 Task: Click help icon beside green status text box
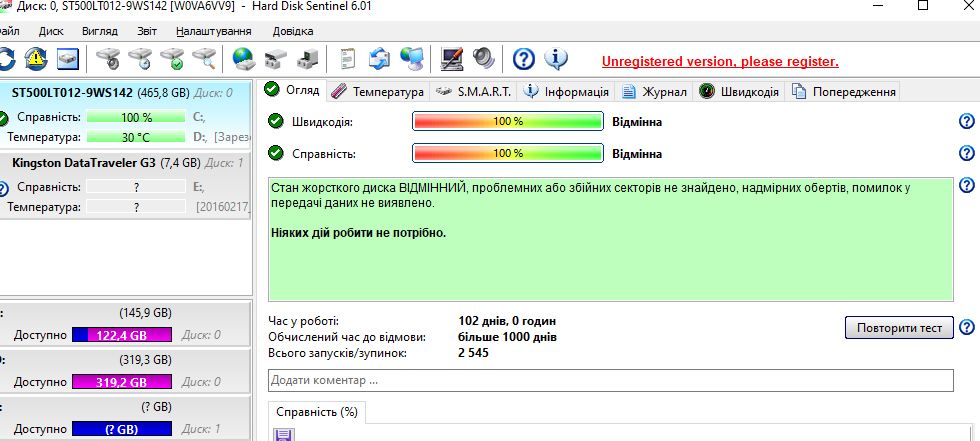coord(967,185)
